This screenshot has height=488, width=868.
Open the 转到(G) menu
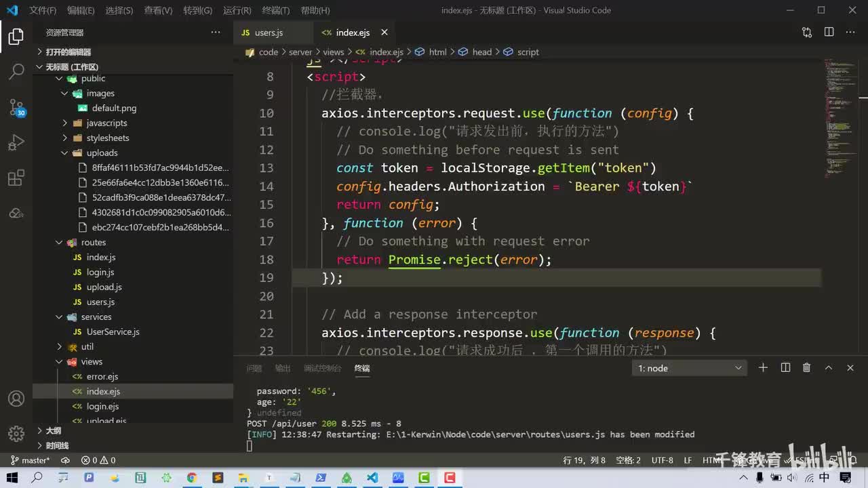(x=197, y=10)
